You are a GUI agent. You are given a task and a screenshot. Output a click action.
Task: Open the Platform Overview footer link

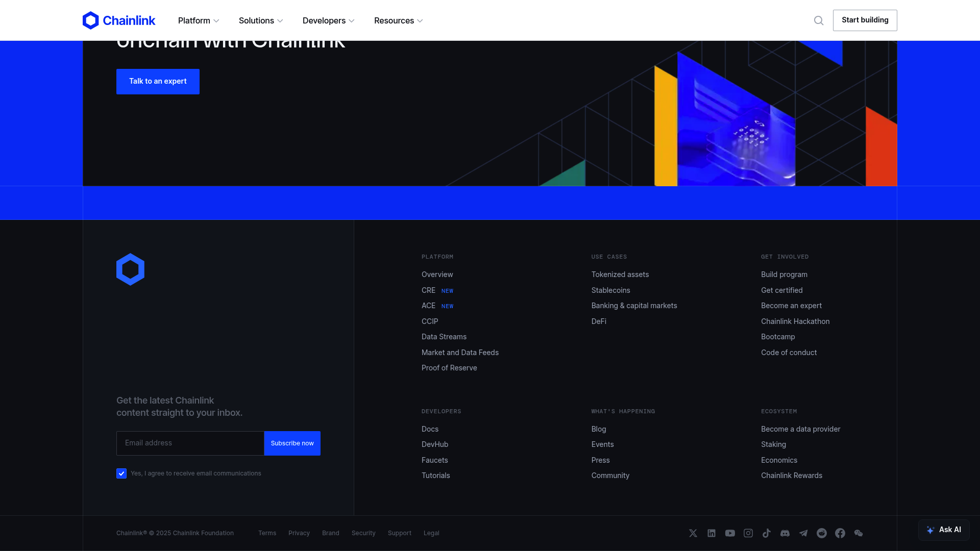pyautogui.click(x=437, y=274)
